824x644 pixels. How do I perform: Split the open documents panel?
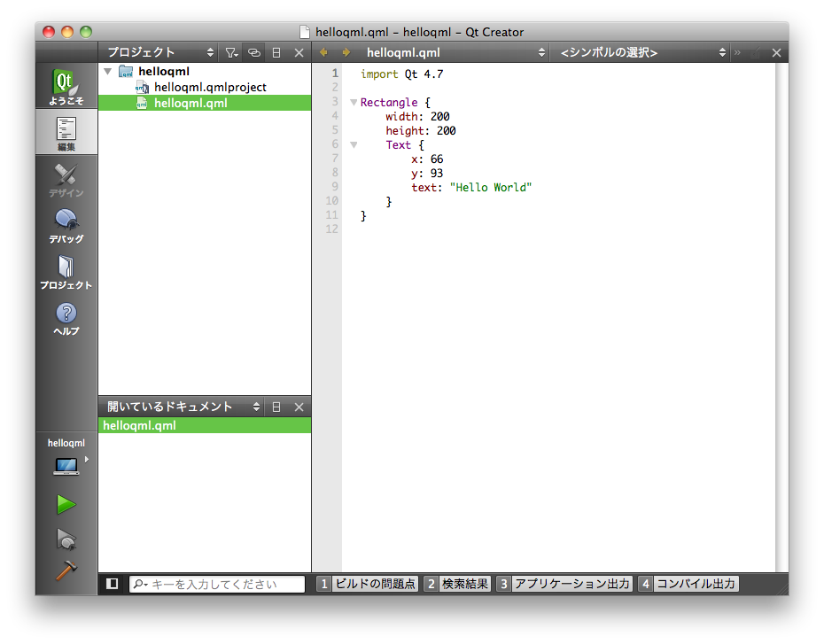tap(276, 407)
